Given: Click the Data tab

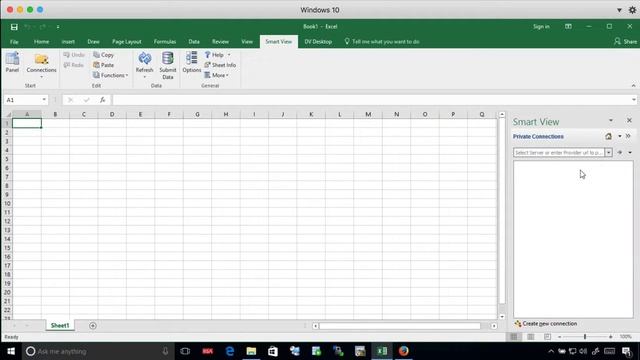Looking at the screenshot, I should click(194, 42).
